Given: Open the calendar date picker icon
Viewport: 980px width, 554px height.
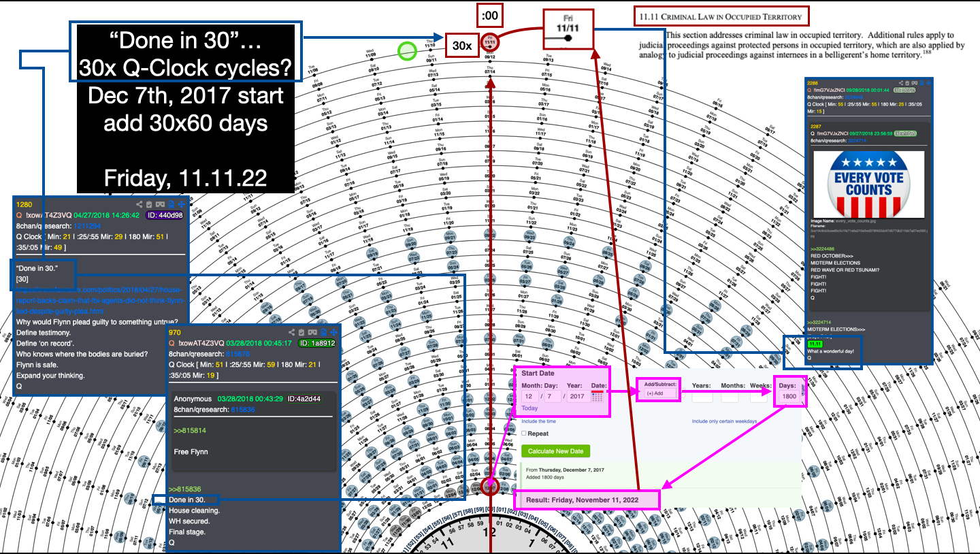Looking at the screenshot, I should point(598,397).
